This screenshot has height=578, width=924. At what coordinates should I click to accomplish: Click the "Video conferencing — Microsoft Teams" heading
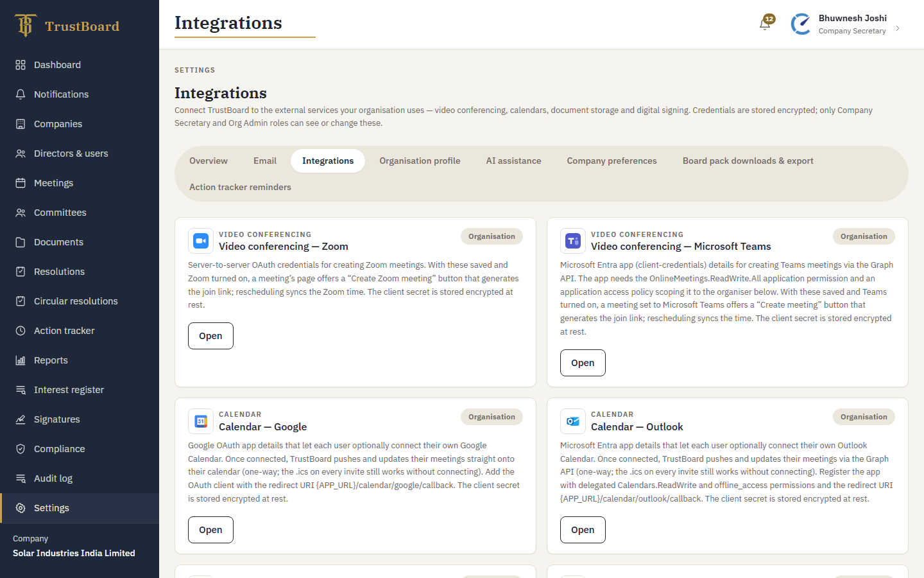(x=681, y=247)
